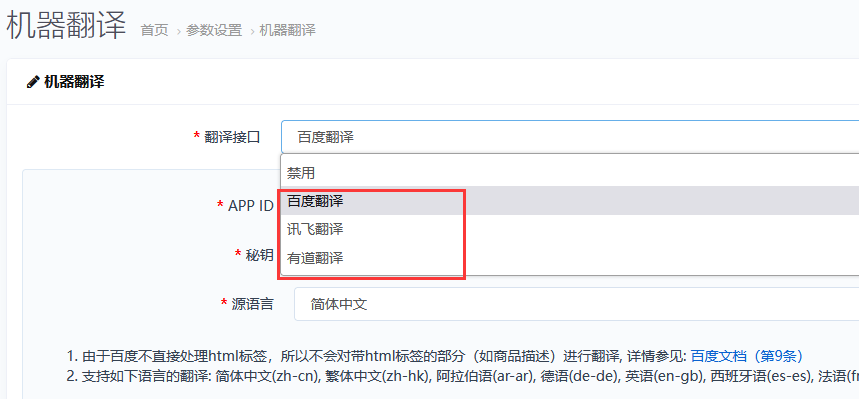Click the APP ID field label
This screenshot has height=399, width=859.
[250, 206]
